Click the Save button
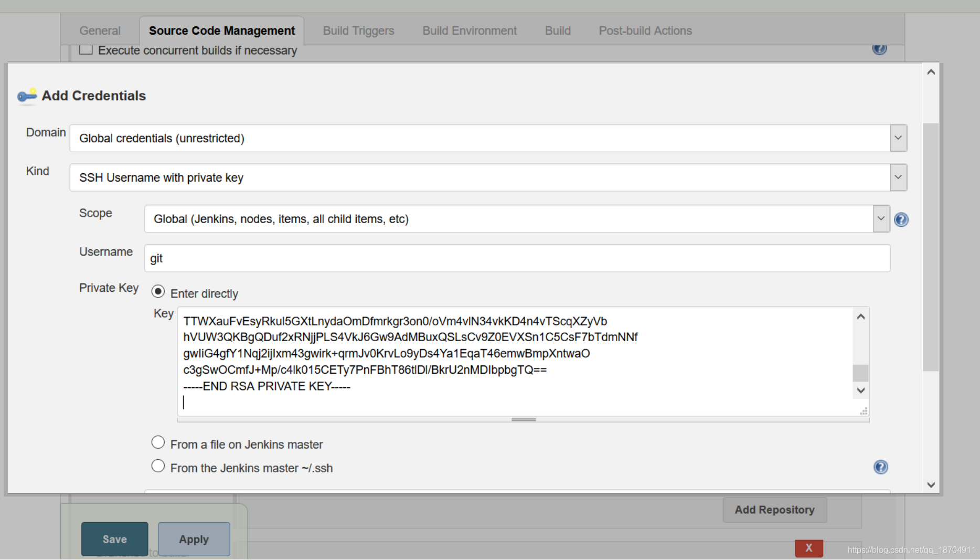The width and height of the screenshot is (980, 560). [114, 539]
